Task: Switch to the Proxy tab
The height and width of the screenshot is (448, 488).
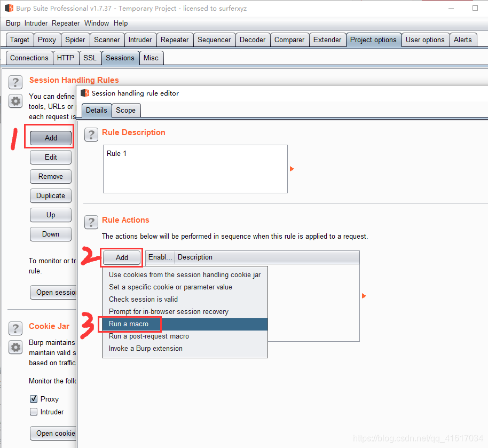Action: pyautogui.click(x=47, y=40)
